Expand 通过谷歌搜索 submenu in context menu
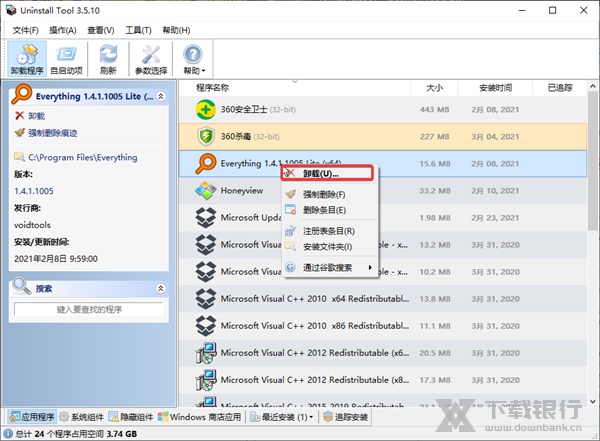The width and height of the screenshot is (600, 441). [x=330, y=267]
